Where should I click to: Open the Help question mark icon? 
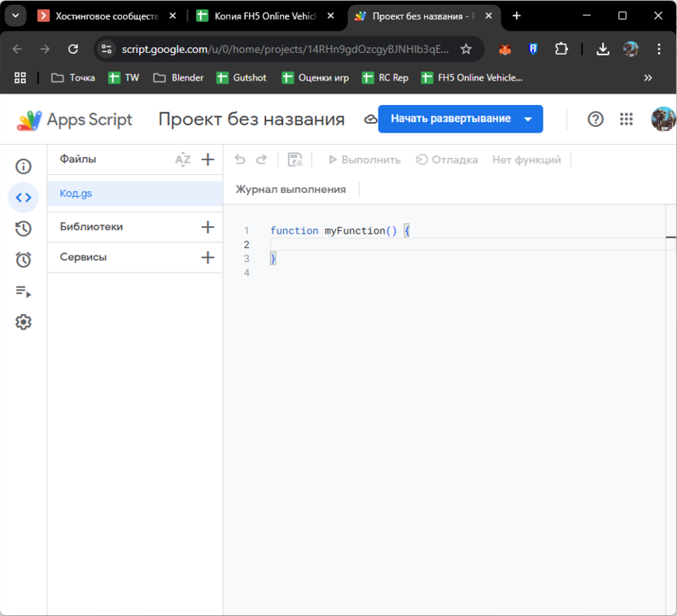tap(596, 119)
